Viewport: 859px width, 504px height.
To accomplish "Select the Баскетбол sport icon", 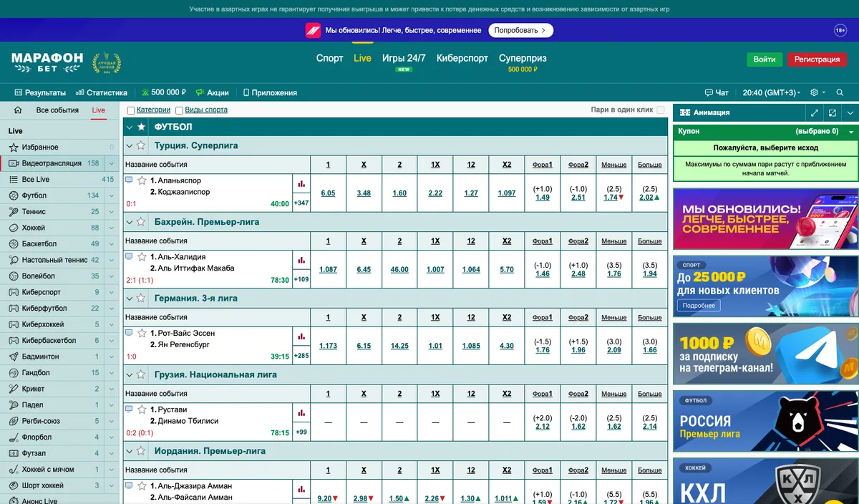I will [14, 243].
